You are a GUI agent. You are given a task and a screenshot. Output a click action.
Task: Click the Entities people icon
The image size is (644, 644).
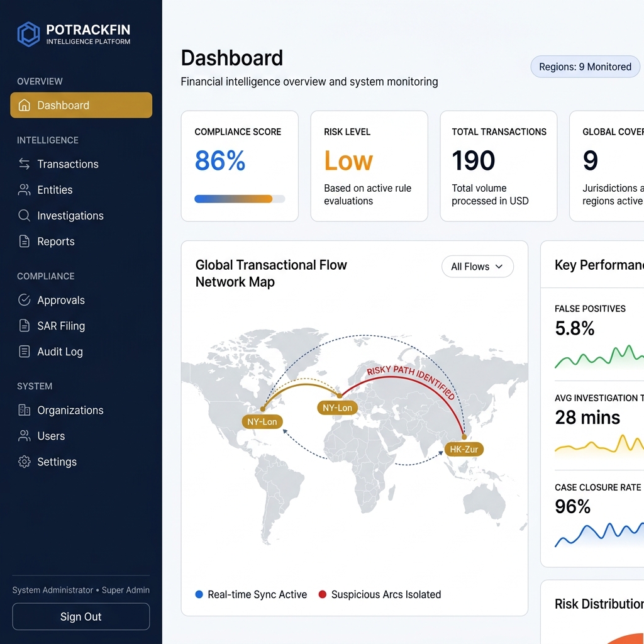click(25, 190)
